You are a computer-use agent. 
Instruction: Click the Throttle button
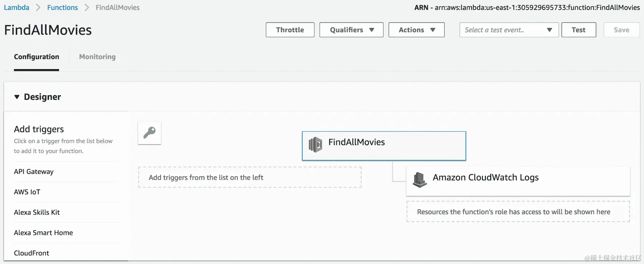[290, 30]
